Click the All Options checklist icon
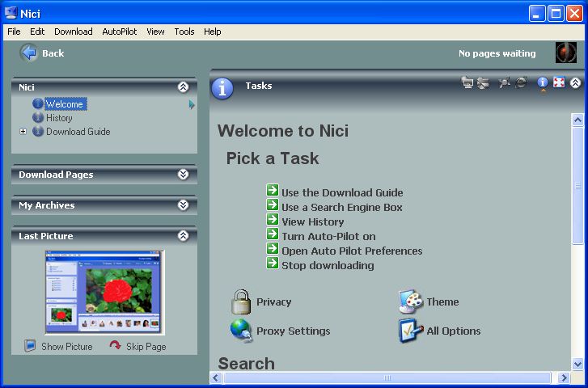Screen dimensions: 588x388 [411, 331]
